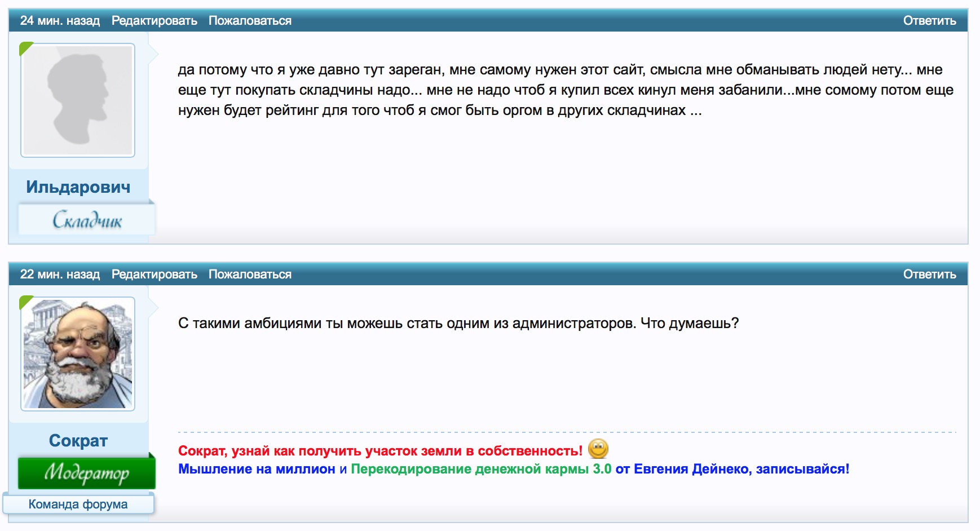
Task: Click the Команда форума badge
Action: click(x=78, y=504)
